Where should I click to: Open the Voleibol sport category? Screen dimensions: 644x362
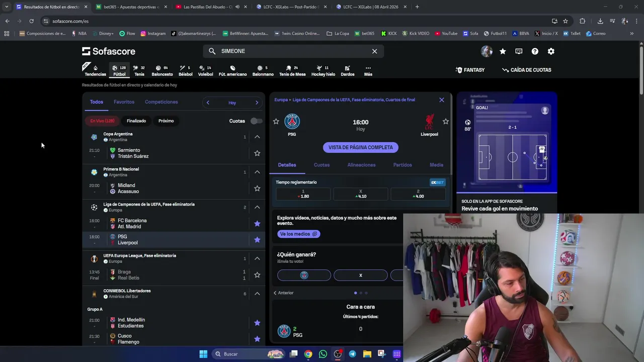205,70
